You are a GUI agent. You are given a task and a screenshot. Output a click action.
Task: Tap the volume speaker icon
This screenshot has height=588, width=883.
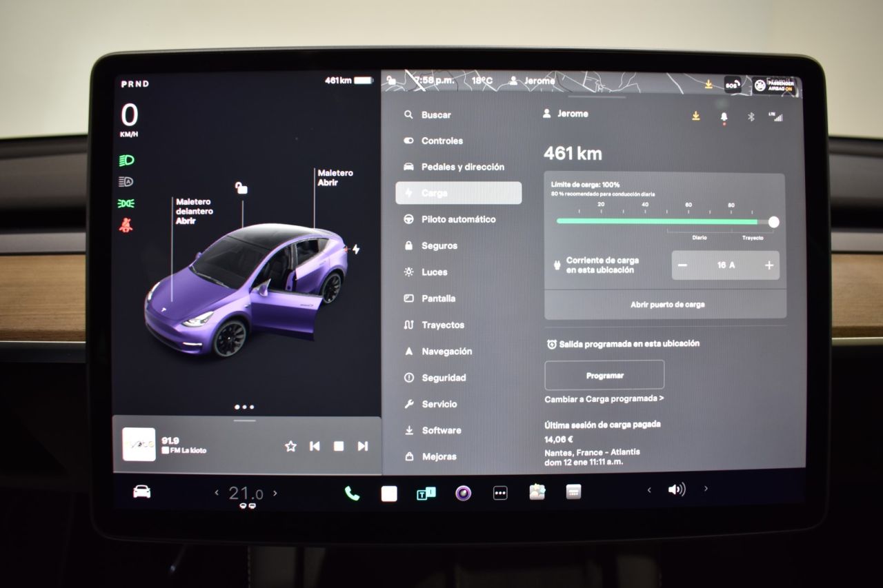point(677,489)
